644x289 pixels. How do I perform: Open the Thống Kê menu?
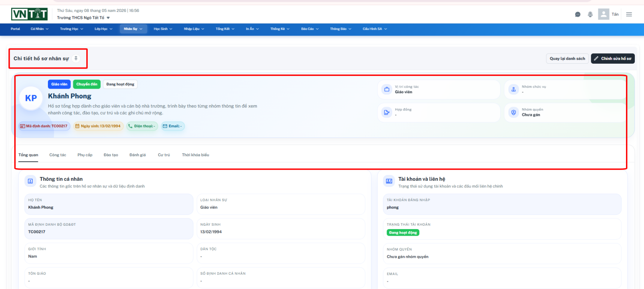coord(280,29)
